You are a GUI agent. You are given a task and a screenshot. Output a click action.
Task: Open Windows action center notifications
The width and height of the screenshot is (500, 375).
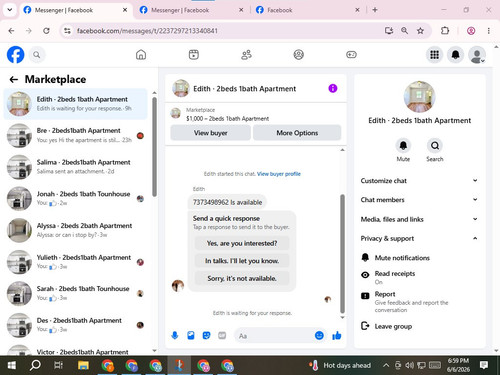[x=484, y=365]
